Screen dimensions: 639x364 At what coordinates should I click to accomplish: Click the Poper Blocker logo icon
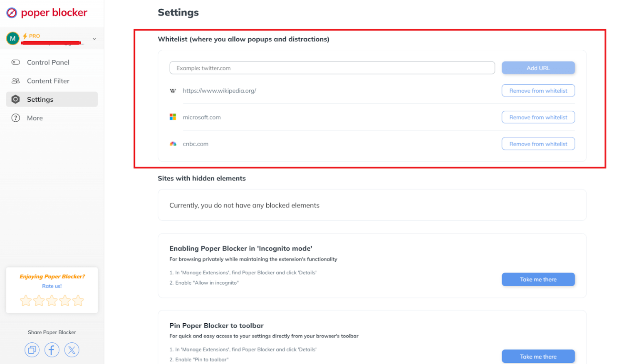[x=12, y=13]
